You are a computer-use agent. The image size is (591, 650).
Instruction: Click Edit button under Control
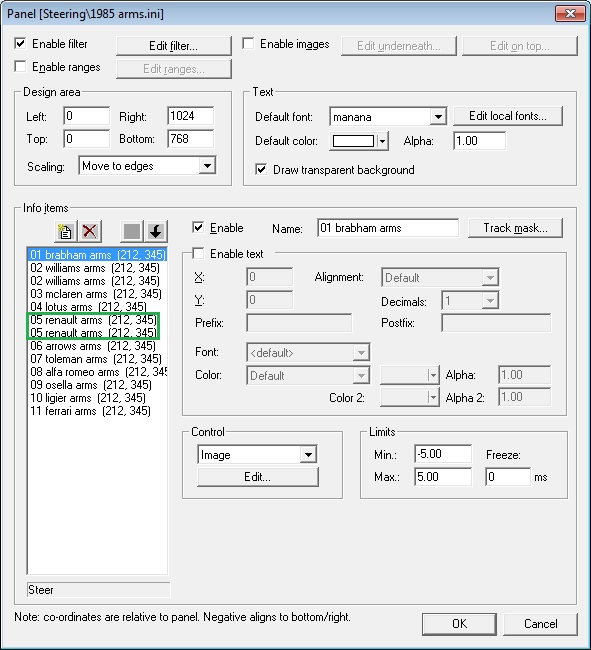(258, 477)
